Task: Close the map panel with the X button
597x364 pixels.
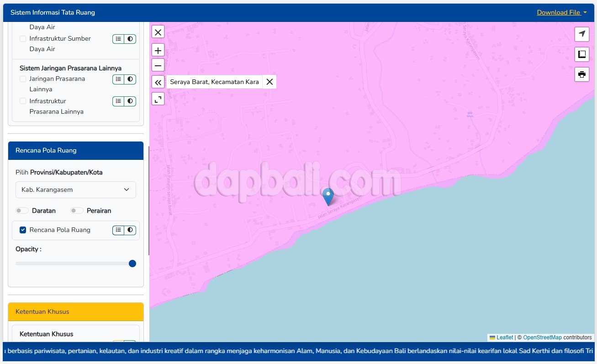Action: [158, 32]
